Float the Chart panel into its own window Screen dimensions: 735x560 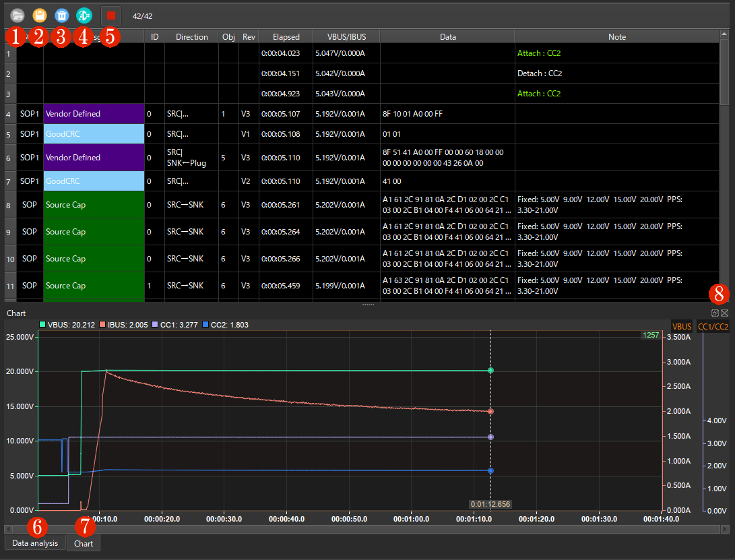pos(715,313)
